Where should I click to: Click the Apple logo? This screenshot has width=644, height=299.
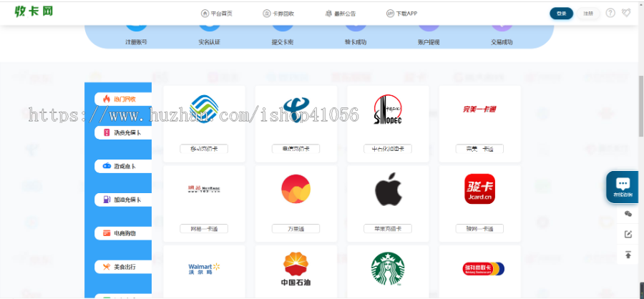point(388,189)
